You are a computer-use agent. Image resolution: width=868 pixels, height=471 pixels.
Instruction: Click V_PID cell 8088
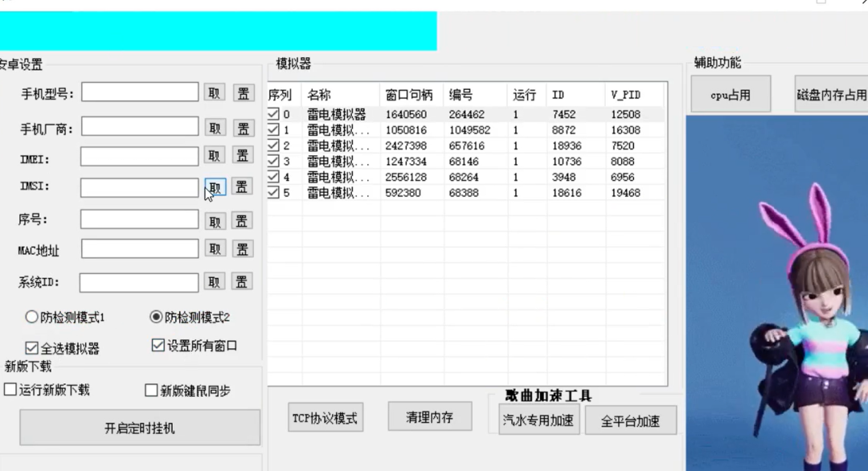coord(622,161)
